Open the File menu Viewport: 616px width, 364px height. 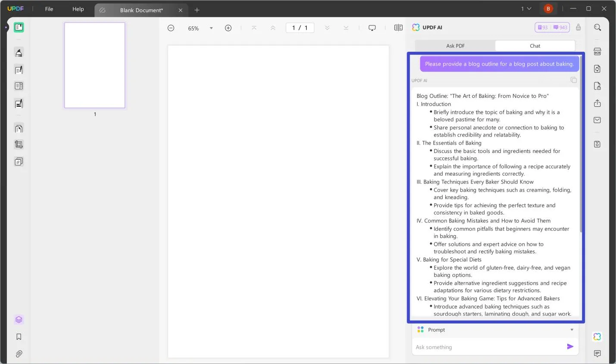49,9
